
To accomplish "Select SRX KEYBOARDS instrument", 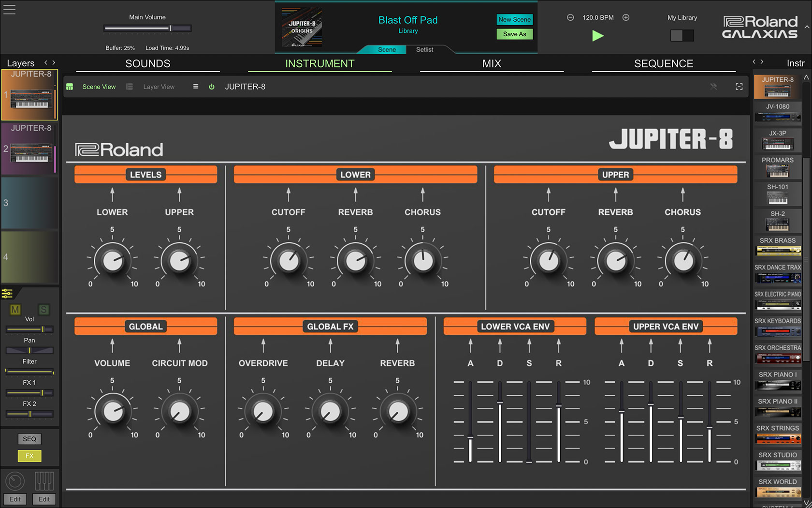I will pos(777,328).
